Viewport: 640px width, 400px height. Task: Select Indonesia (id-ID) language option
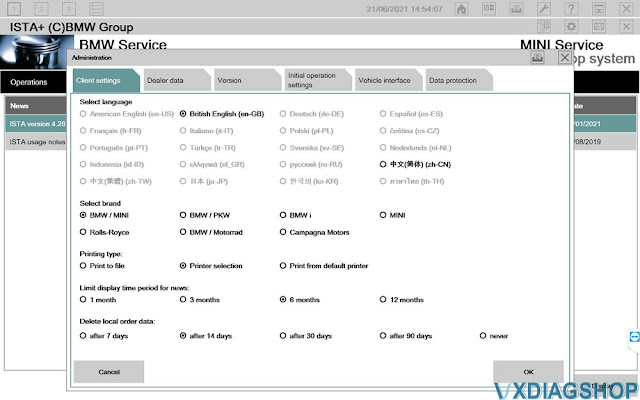[112, 164]
